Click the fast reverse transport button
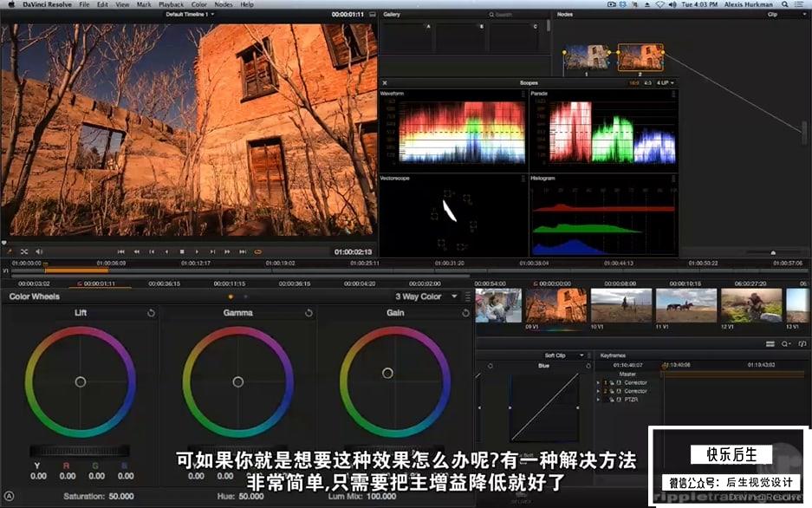This screenshot has height=508, width=812. (x=137, y=251)
